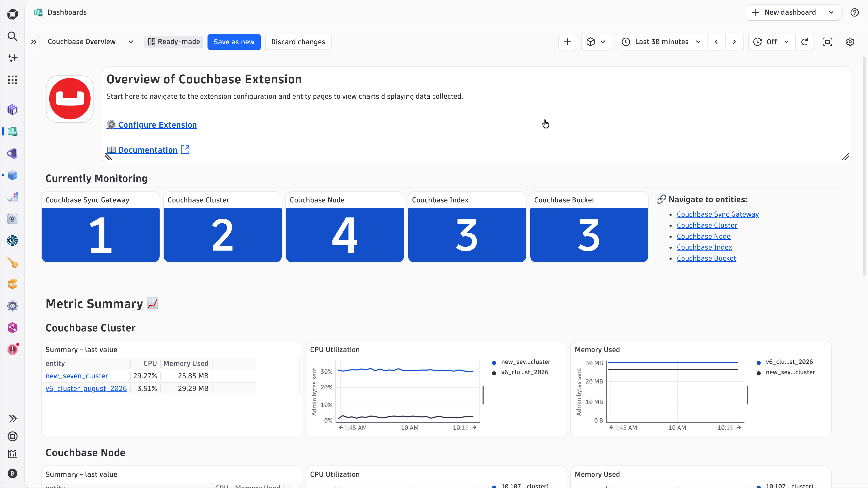Image resolution: width=868 pixels, height=488 pixels.
Task: Select the Couchbase Index count tile
Action: (x=467, y=227)
